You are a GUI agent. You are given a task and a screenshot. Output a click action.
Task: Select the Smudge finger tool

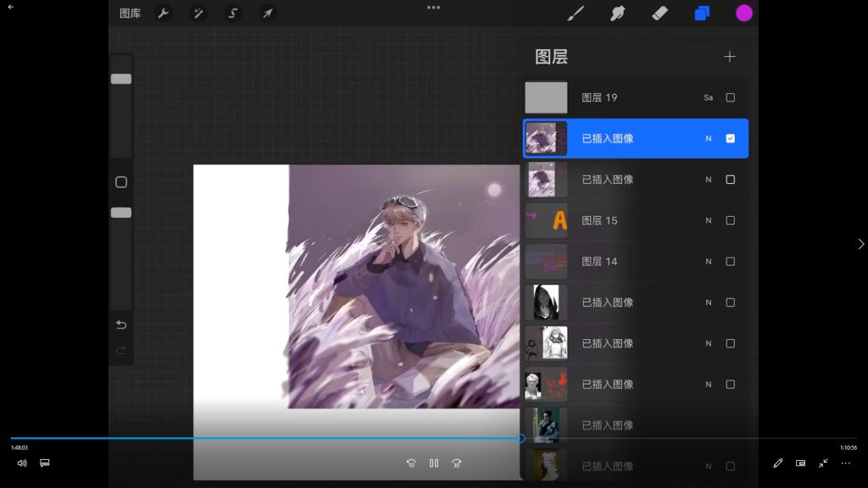618,14
